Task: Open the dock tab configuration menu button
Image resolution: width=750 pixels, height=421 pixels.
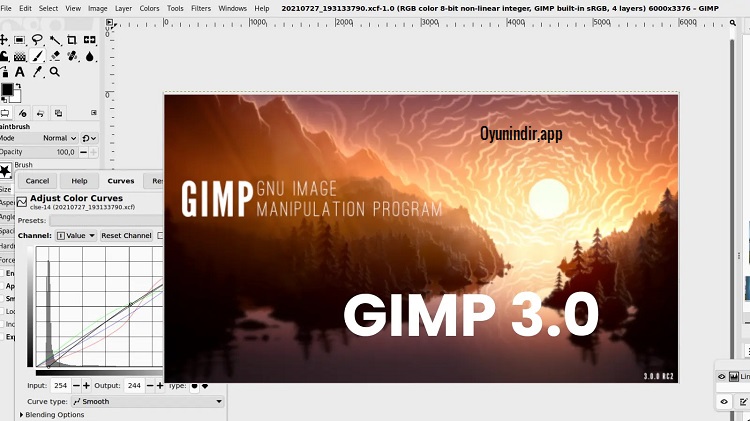Action: click(x=94, y=113)
